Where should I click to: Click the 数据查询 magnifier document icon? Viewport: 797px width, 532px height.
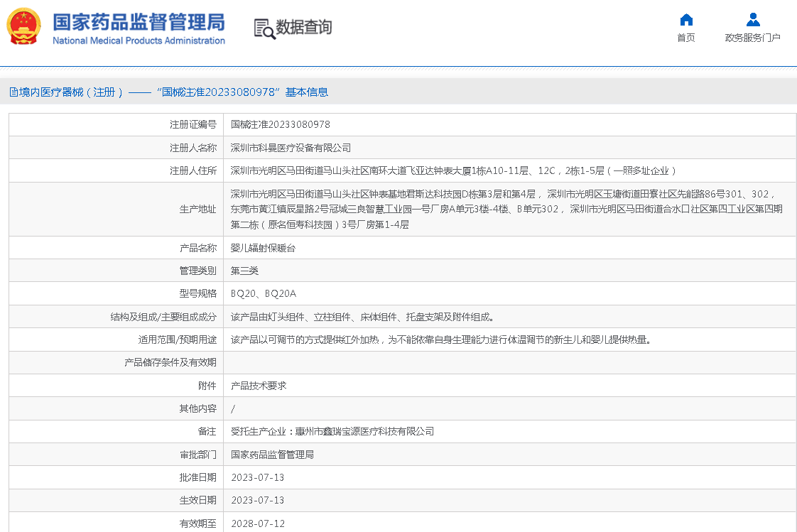pos(264,28)
